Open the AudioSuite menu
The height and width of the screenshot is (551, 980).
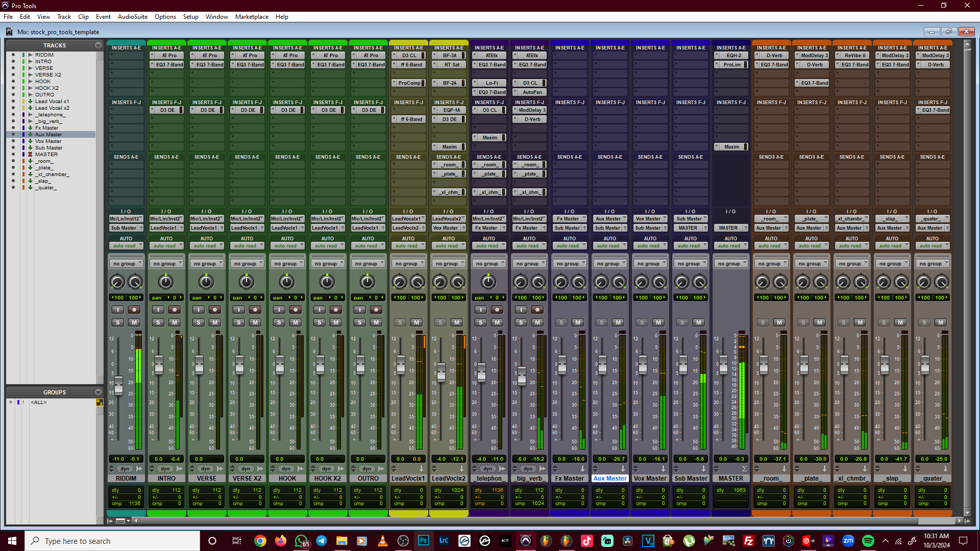point(132,17)
